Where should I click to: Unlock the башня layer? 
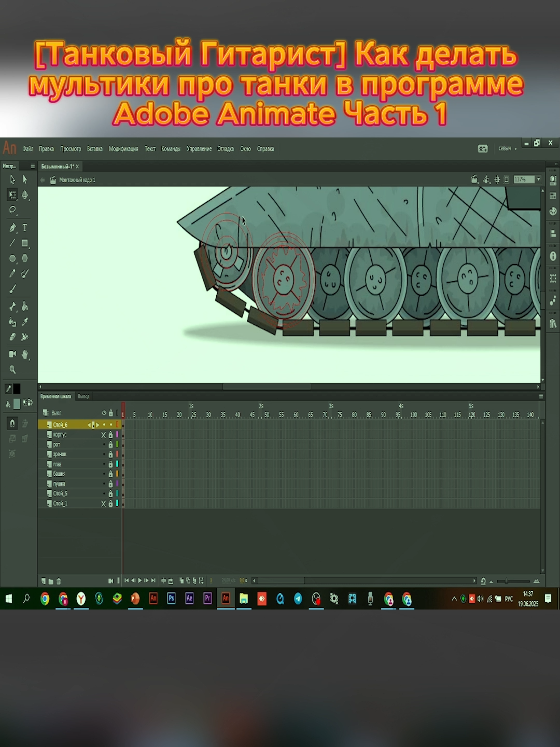pos(110,474)
